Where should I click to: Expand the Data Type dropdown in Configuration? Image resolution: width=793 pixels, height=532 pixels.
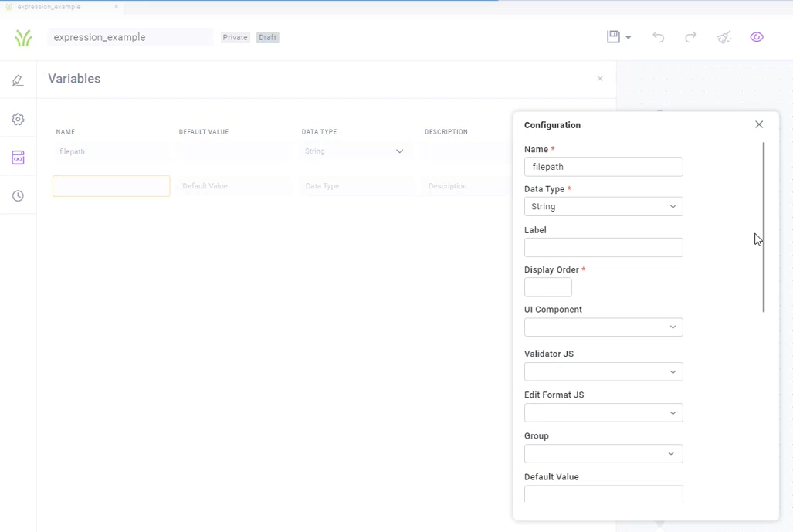pos(603,207)
